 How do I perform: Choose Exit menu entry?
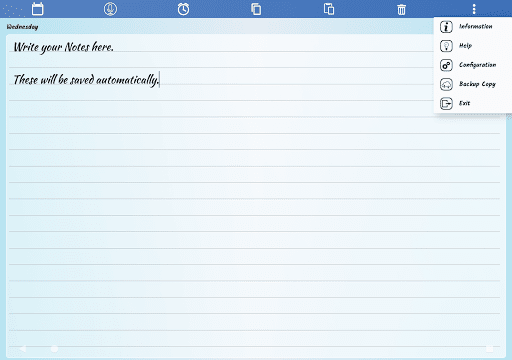click(x=473, y=104)
